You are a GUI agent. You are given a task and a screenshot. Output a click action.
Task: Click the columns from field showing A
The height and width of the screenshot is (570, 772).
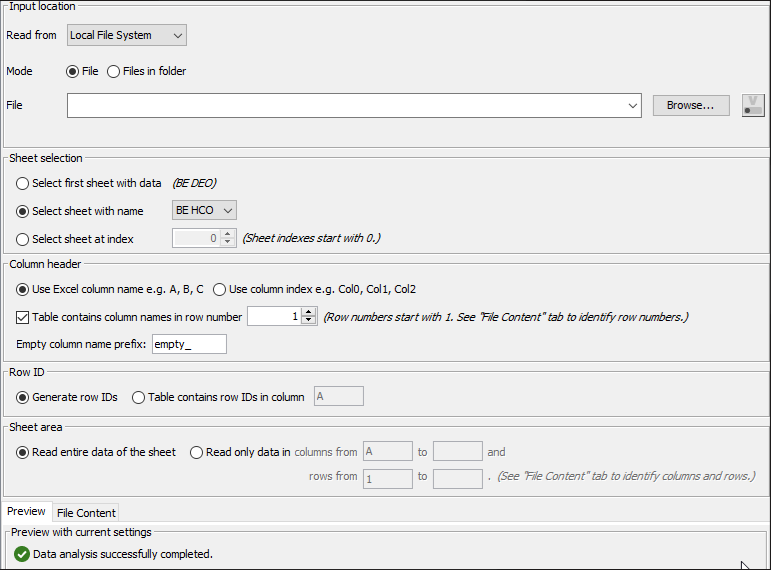387,451
